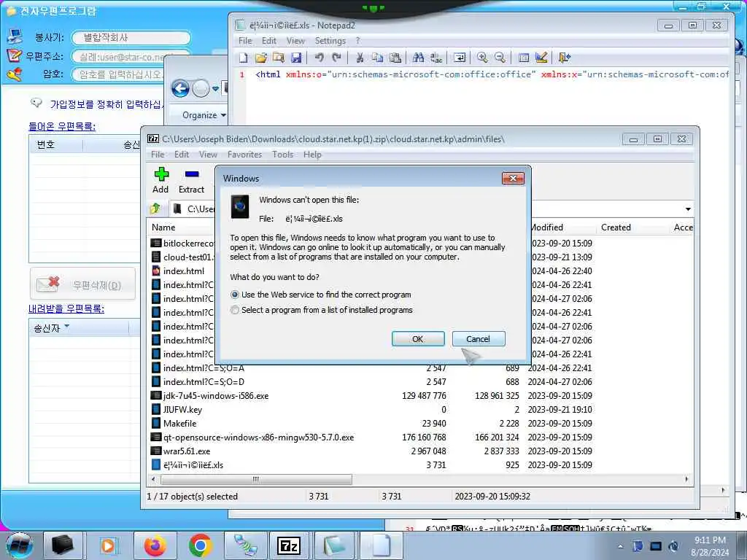Click the Copy icon in Notepad2 toolbar
The height and width of the screenshot is (560, 747).
[377, 58]
